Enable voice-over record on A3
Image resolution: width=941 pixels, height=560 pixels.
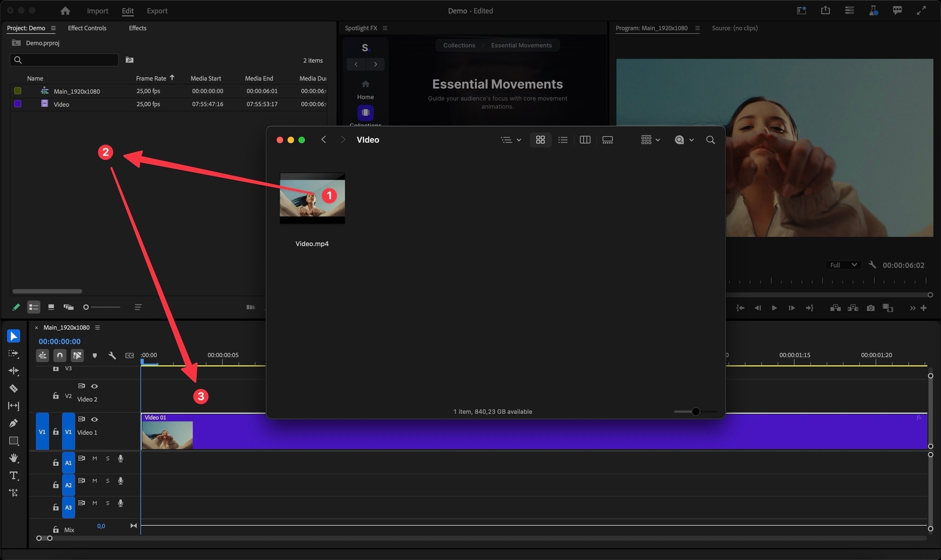click(x=121, y=503)
